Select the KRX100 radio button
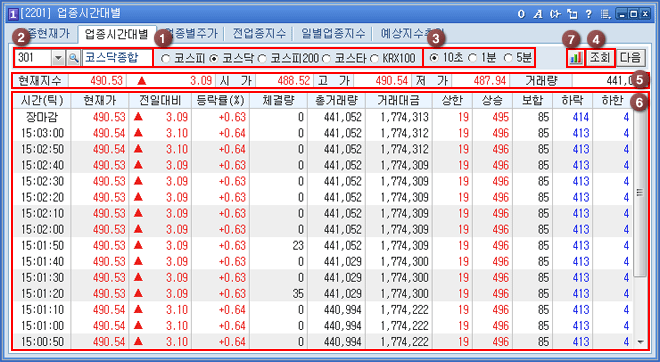This screenshot has height=362, width=660. (x=374, y=59)
